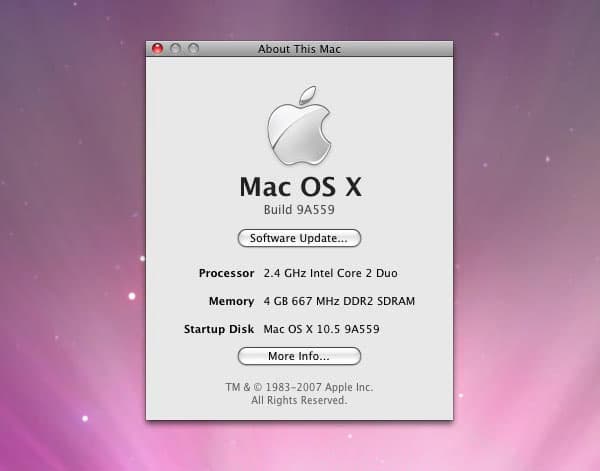Select the 2.4 GHz Intel Core 2 Duo value

coord(331,273)
